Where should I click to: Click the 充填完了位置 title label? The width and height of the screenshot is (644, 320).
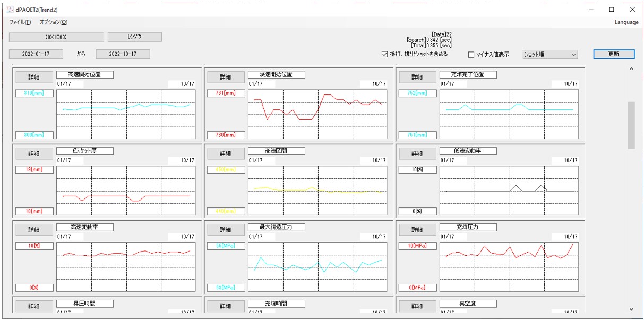click(468, 74)
